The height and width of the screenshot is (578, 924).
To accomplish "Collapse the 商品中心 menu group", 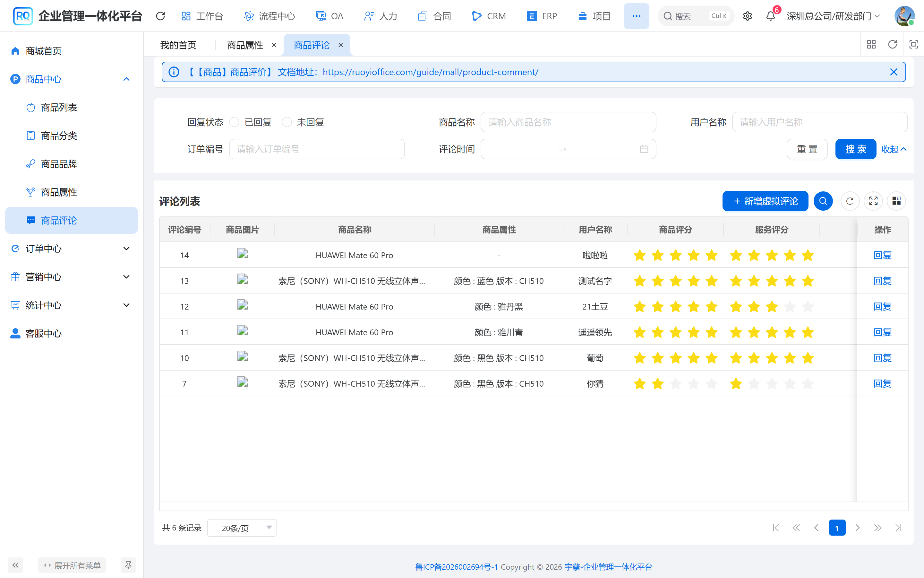I will point(72,79).
